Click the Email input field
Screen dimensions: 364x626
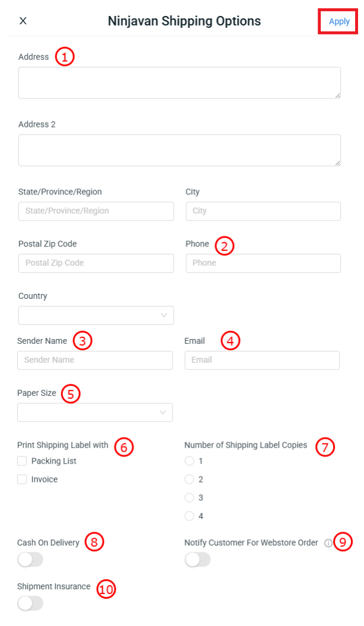pos(262,360)
